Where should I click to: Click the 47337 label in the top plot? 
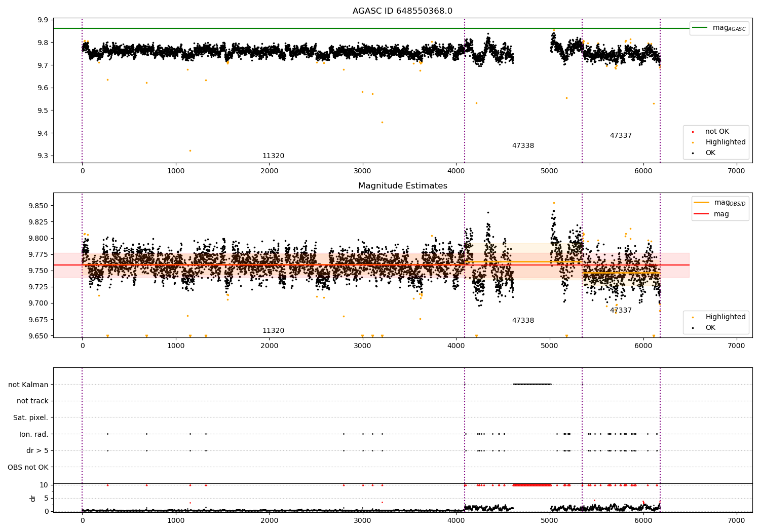[621, 136]
